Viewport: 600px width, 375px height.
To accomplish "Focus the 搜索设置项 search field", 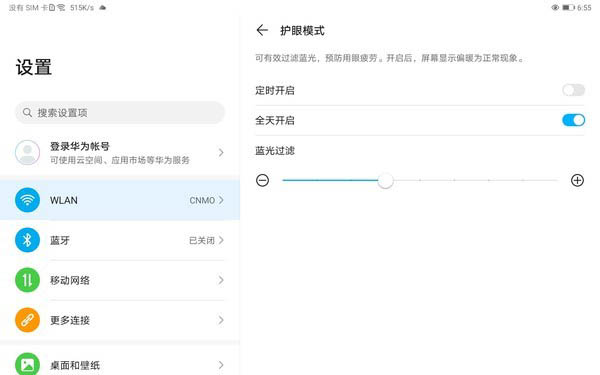I will click(x=120, y=112).
